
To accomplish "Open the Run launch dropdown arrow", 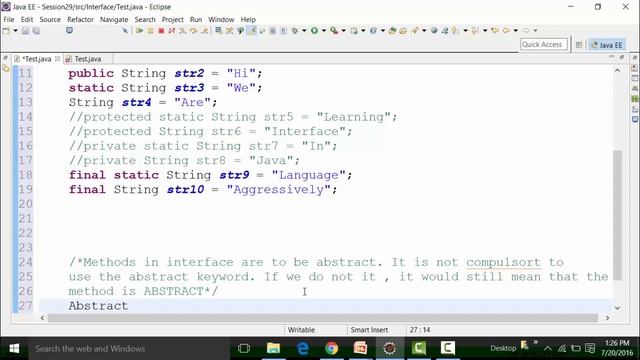I will (x=324, y=31).
